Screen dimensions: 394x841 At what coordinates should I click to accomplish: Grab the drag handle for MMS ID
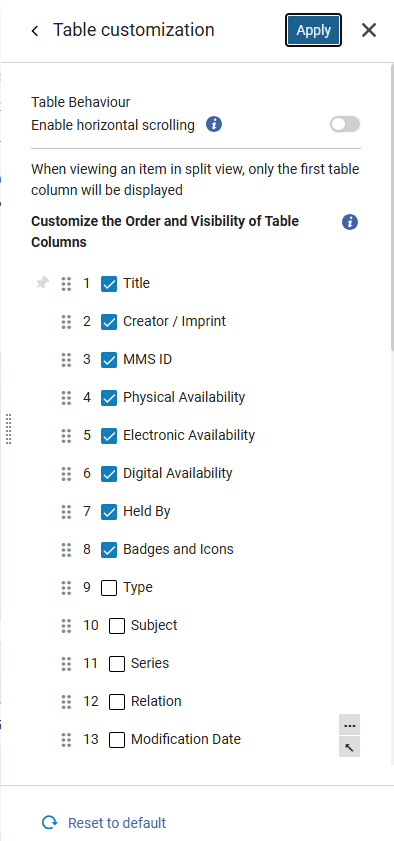(x=66, y=360)
